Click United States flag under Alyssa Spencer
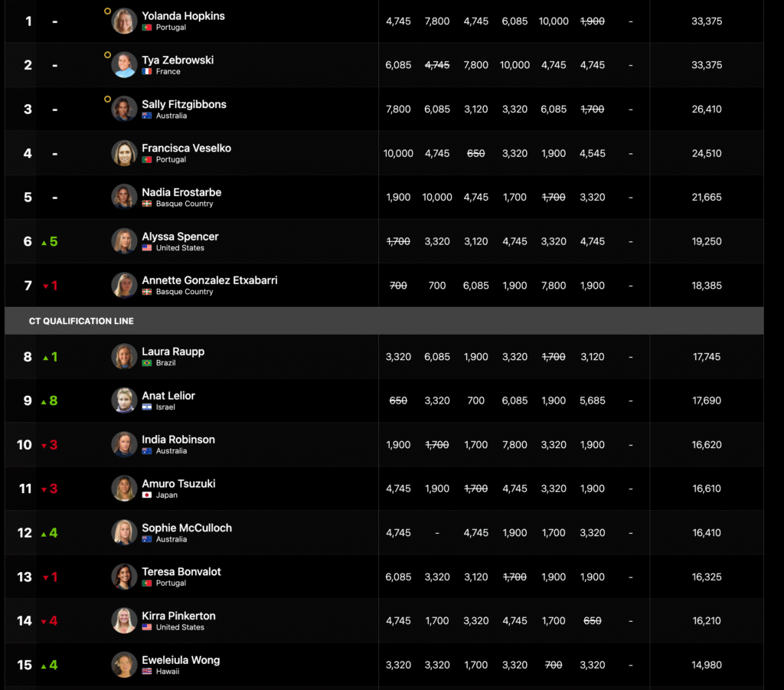This screenshot has height=690, width=784. 146,248
